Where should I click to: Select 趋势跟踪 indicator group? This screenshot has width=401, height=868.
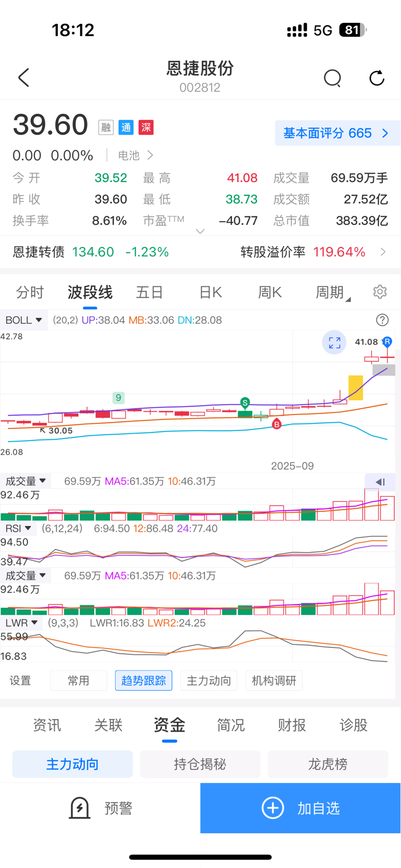tap(143, 681)
